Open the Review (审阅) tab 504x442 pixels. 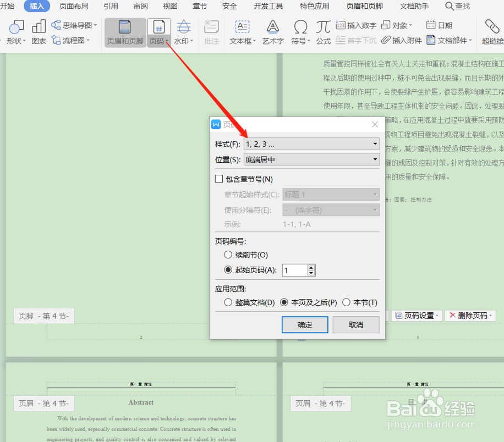pyautogui.click(x=140, y=6)
